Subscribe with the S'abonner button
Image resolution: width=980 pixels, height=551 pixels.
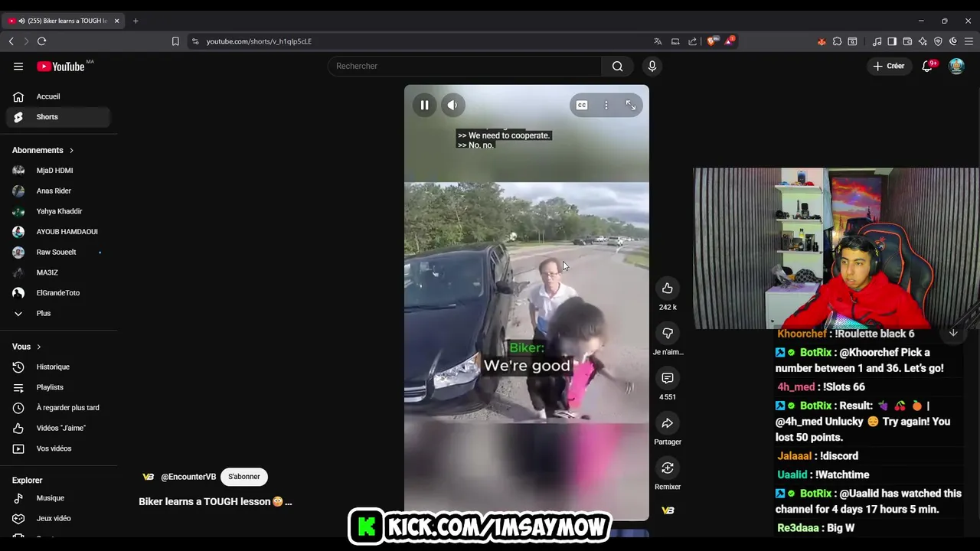tap(244, 477)
